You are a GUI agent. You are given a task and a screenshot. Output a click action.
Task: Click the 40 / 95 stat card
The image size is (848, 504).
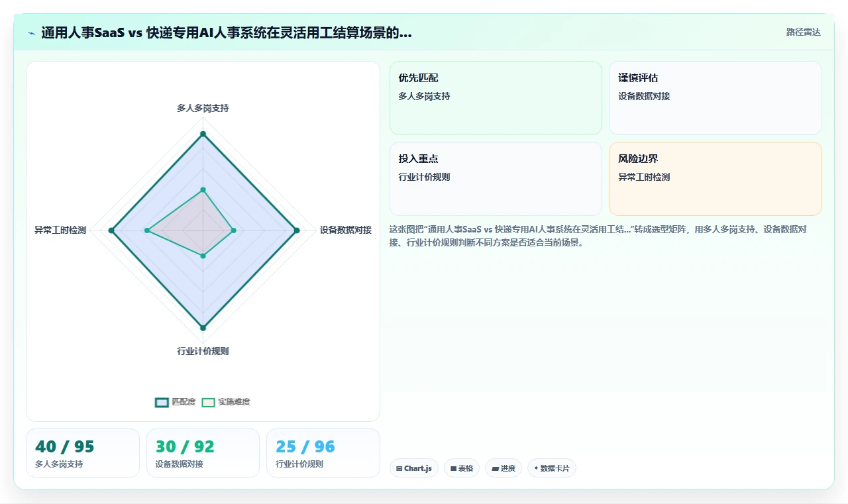click(x=83, y=453)
